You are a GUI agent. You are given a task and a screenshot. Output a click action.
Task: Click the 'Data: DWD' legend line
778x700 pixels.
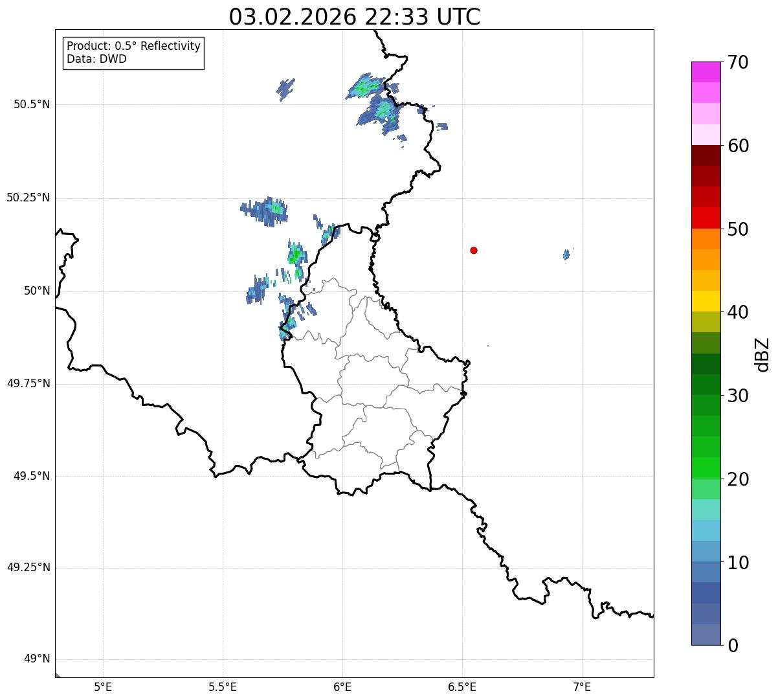tap(96, 60)
